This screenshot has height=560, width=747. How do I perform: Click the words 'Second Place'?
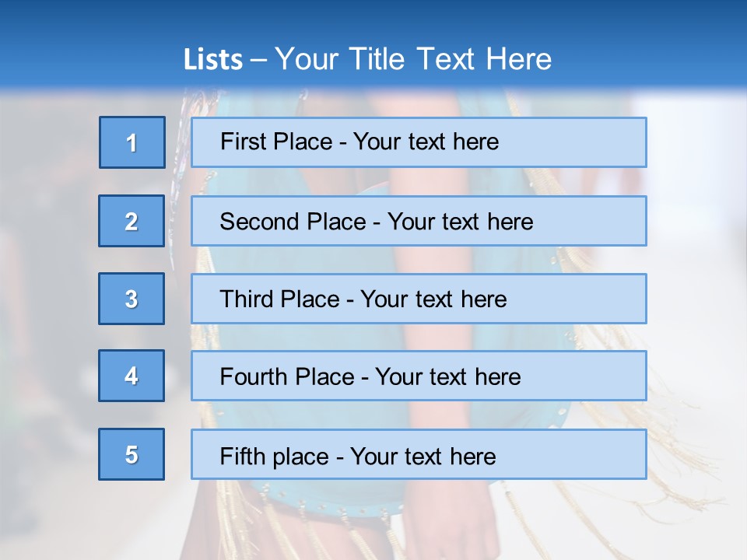tap(293, 222)
